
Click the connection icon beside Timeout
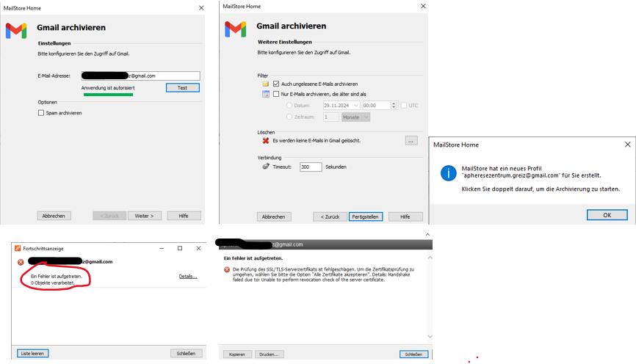266,167
